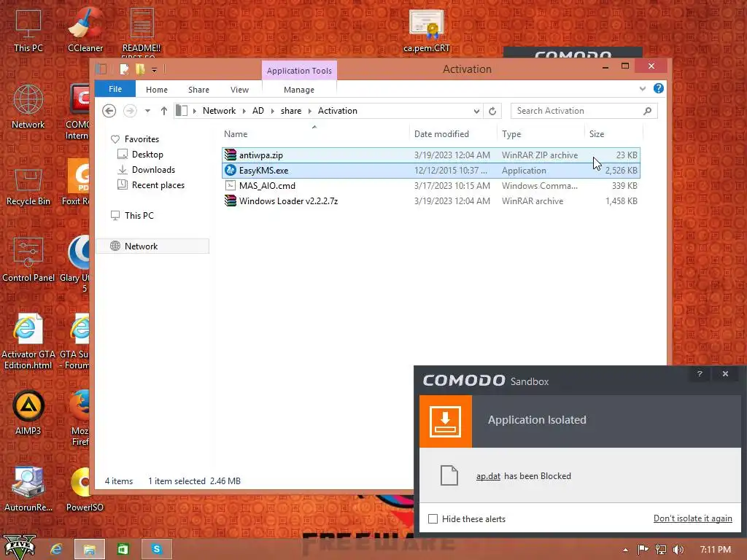Click the ap.dat link in alert
This screenshot has width=747, height=560.
(x=488, y=476)
